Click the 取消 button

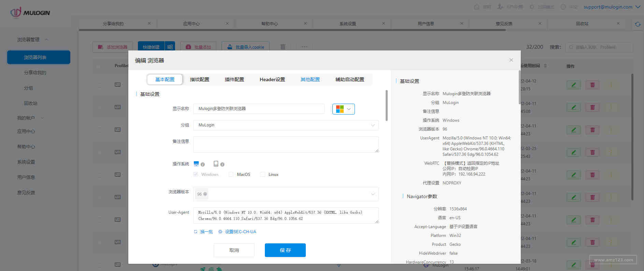(x=234, y=250)
